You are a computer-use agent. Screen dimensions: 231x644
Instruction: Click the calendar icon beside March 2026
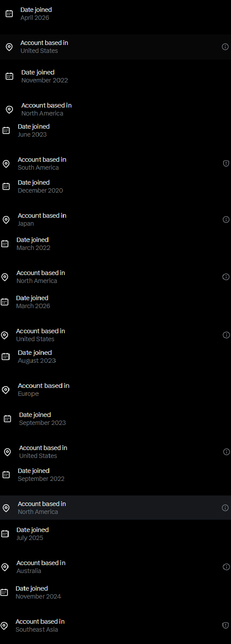tap(4, 302)
